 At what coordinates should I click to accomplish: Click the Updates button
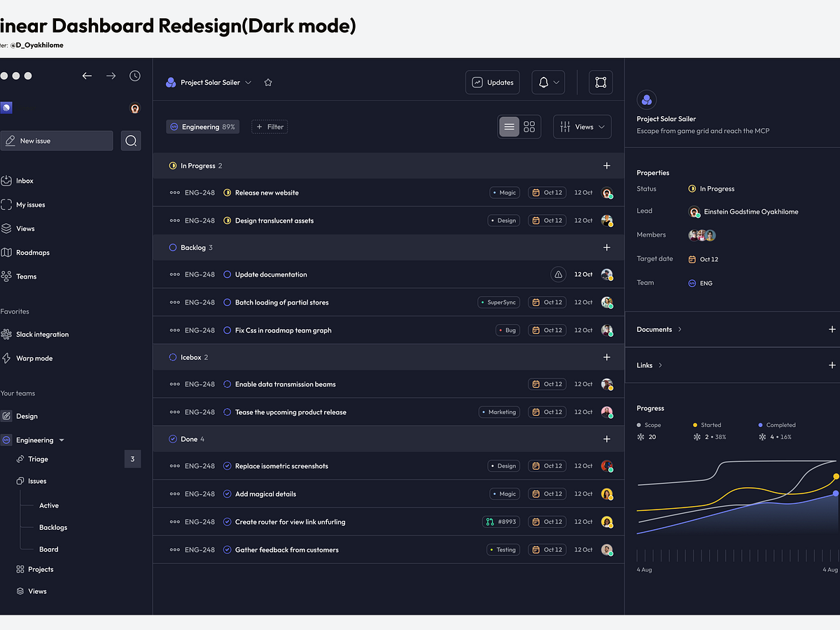click(x=492, y=82)
